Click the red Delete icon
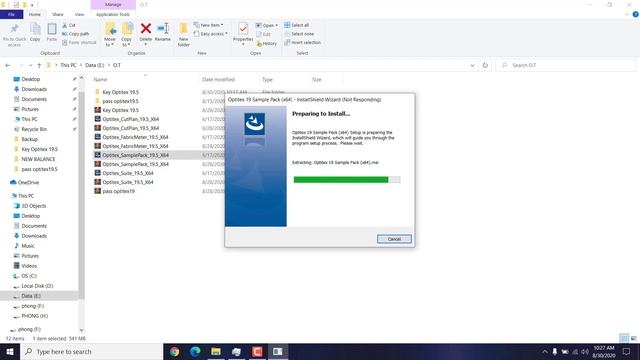Viewport: 640px width, 360px height. (x=146, y=29)
